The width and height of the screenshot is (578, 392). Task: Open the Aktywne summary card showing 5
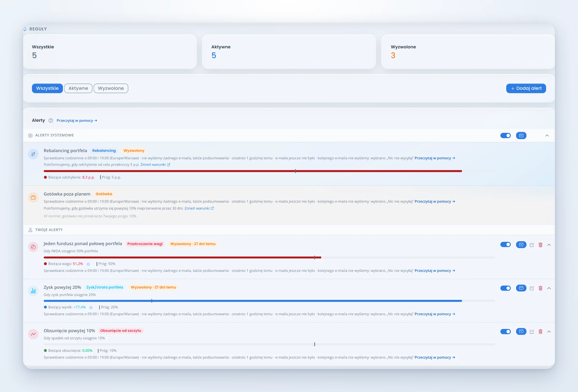[289, 51]
